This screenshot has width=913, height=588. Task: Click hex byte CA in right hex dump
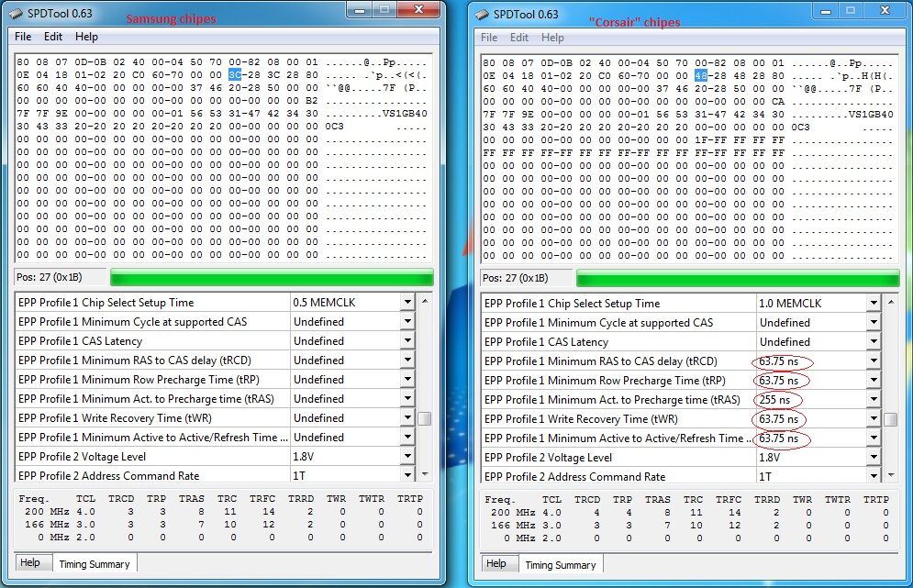[778, 101]
